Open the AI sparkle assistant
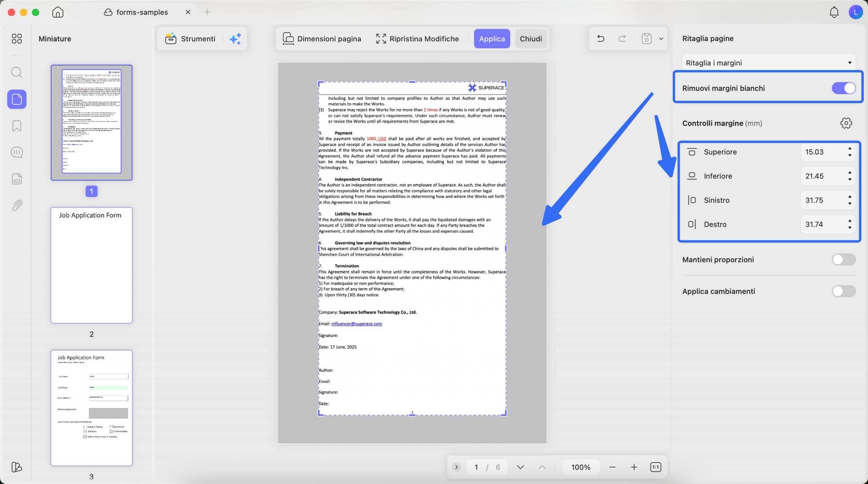This screenshot has width=868, height=484. click(235, 39)
